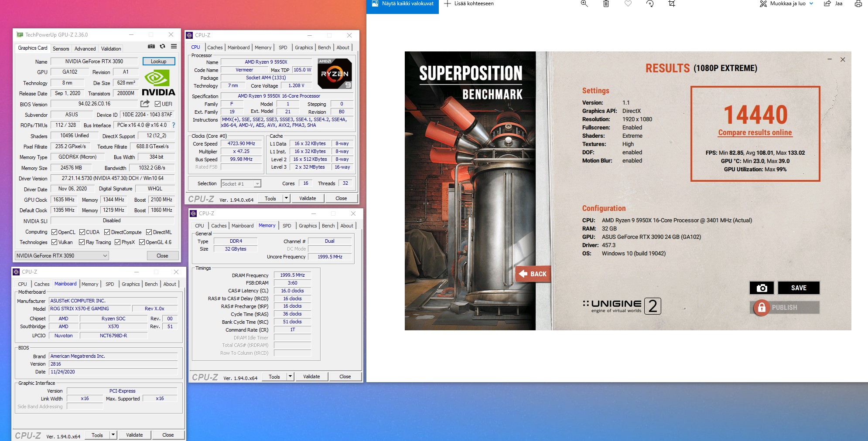Toggle the OpenGL 4.6 checkbox

tap(142, 242)
